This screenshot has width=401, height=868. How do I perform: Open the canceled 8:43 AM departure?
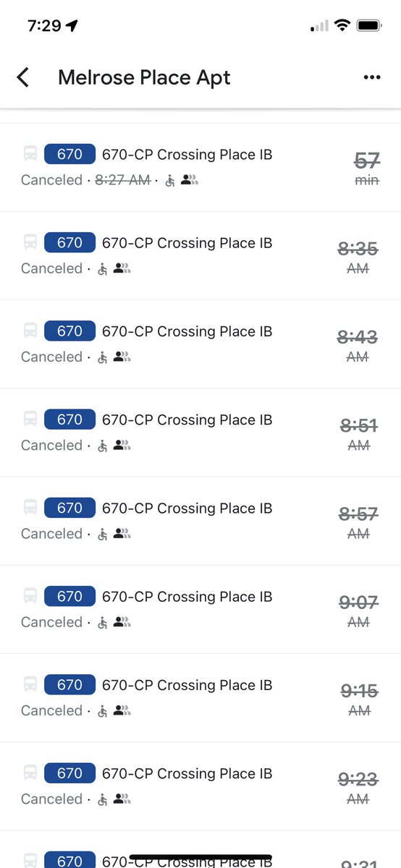(x=200, y=344)
